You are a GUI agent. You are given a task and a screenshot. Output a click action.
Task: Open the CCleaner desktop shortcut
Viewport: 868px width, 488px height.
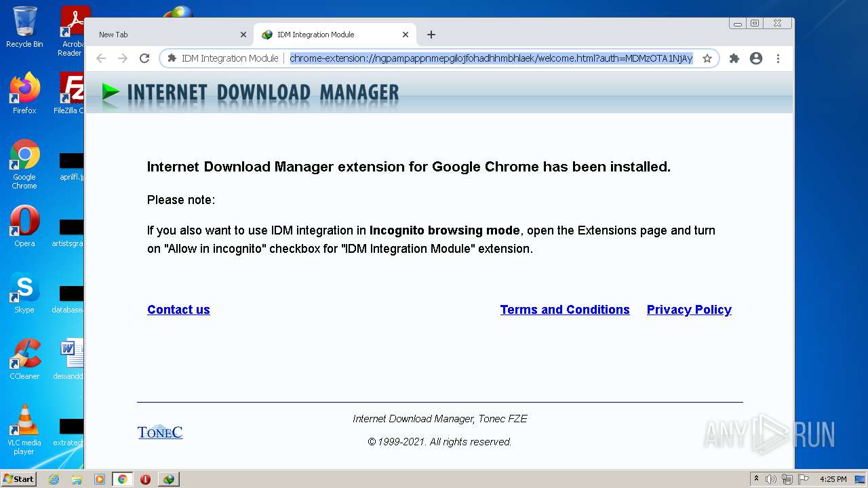tap(24, 359)
